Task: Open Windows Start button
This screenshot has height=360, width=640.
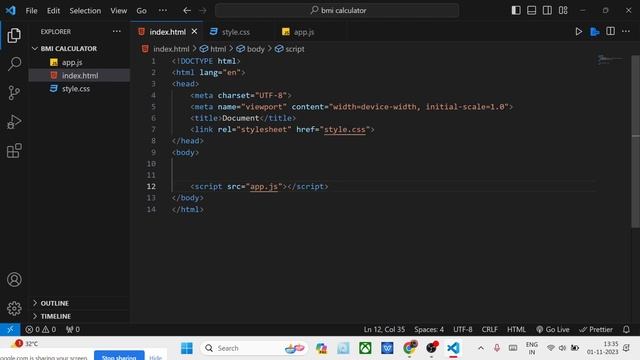Action: (187, 348)
